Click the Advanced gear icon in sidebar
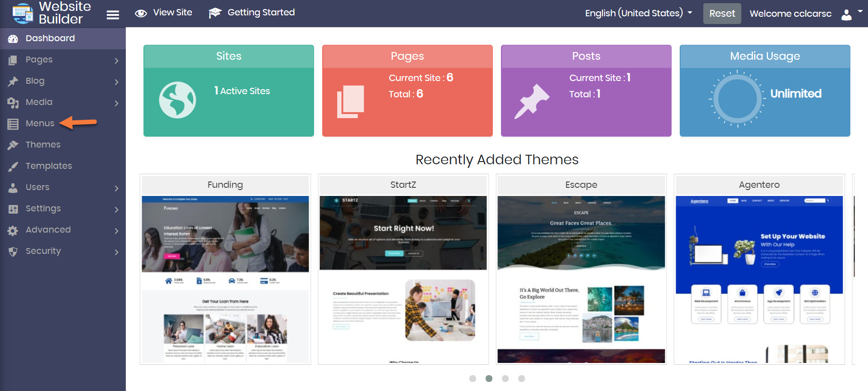This screenshot has width=868, height=391. (x=13, y=230)
